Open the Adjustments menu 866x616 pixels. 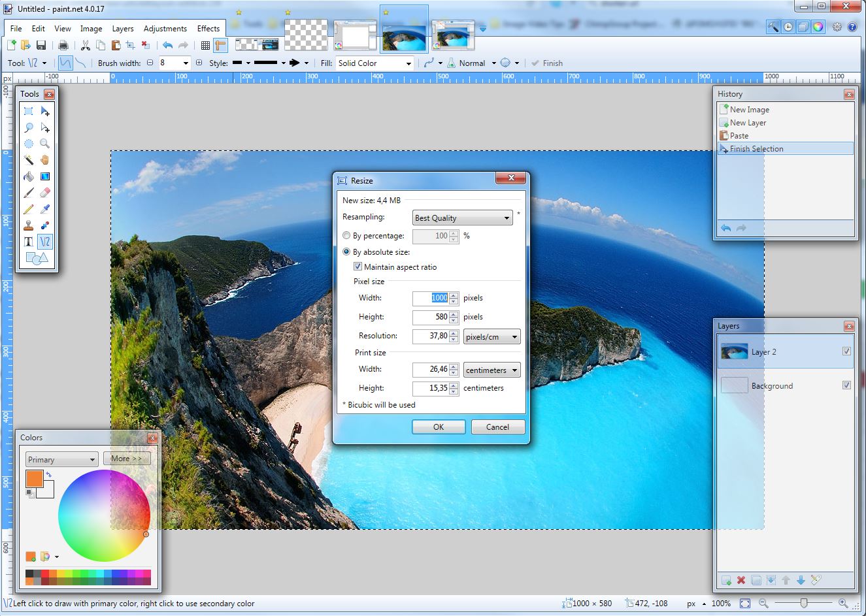coord(165,29)
